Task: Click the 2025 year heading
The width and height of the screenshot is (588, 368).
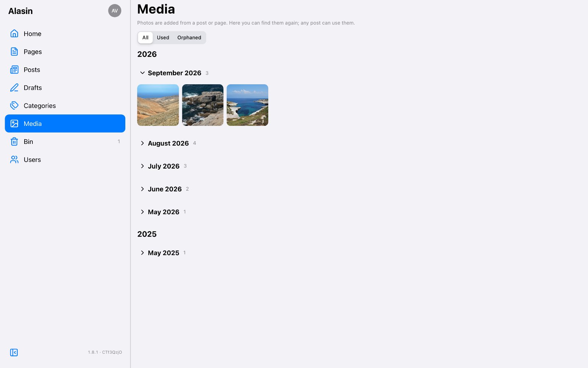Action: pyautogui.click(x=147, y=234)
